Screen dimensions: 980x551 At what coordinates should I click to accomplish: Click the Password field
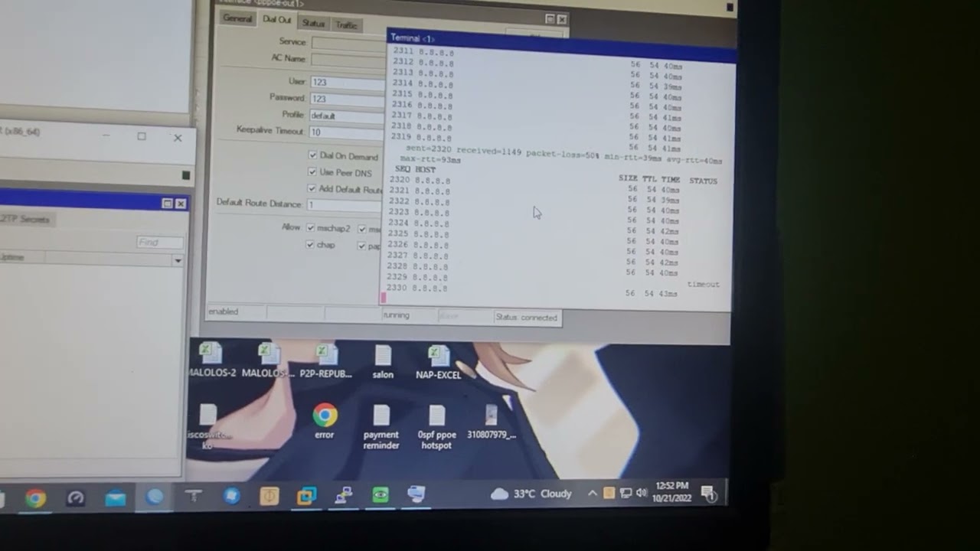coord(348,99)
